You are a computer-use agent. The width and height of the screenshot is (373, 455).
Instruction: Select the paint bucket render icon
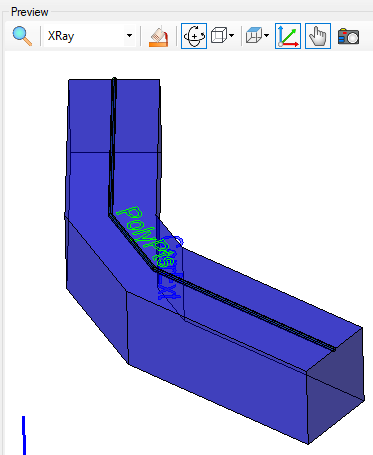(158, 36)
